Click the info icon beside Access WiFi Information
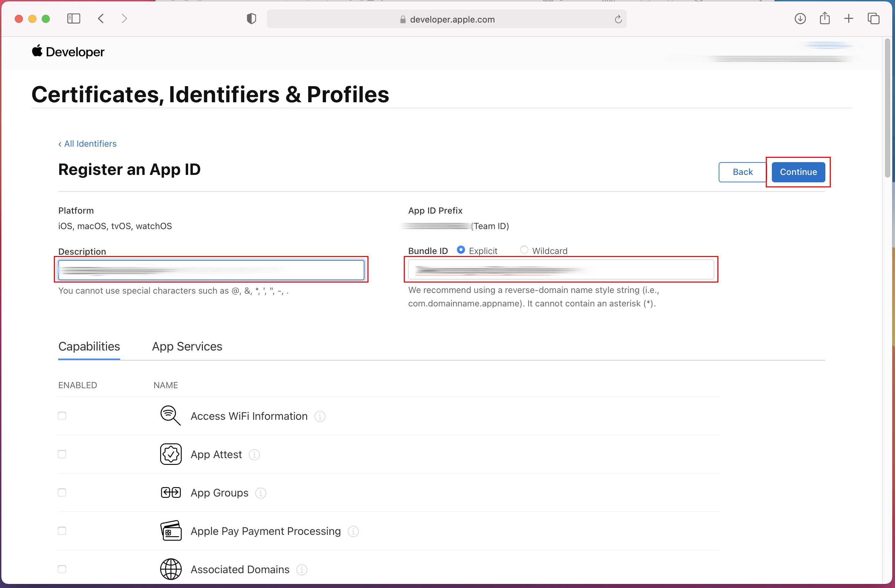Screen dimensions: 895x588 [x=320, y=416]
